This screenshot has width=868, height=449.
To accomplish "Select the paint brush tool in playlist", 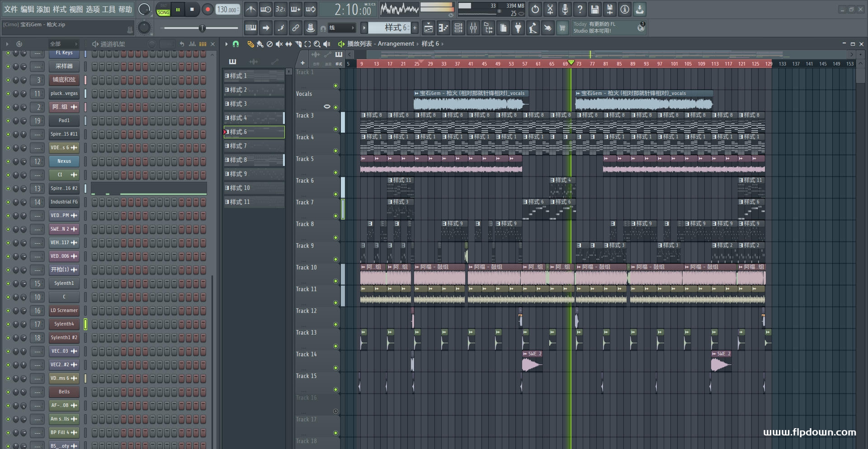I will (259, 44).
